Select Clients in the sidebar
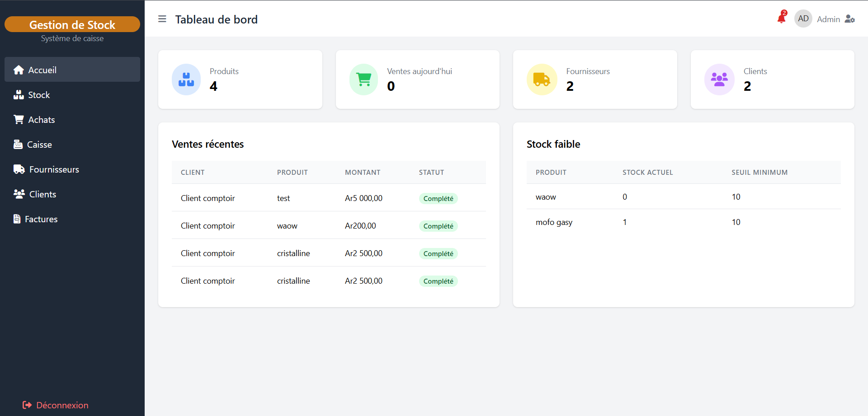Image resolution: width=868 pixels, height=416 pixels. tap(42, 194)
